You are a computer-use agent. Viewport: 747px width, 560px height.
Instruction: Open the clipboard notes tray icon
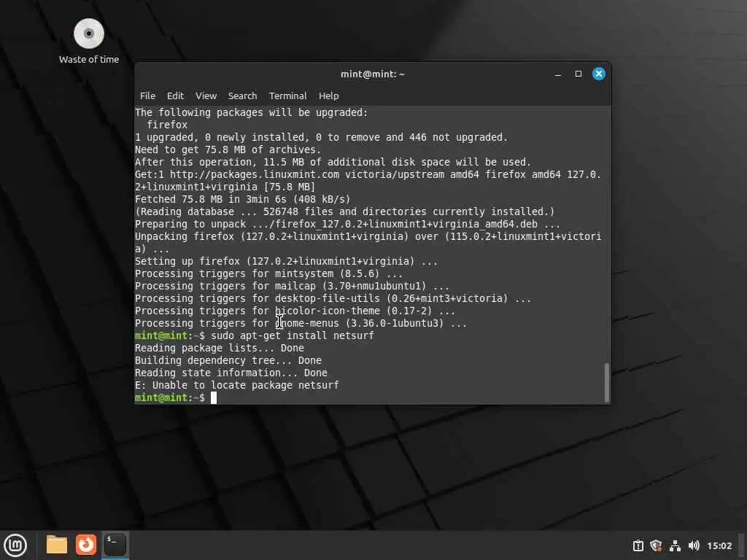tap(638, 545)
